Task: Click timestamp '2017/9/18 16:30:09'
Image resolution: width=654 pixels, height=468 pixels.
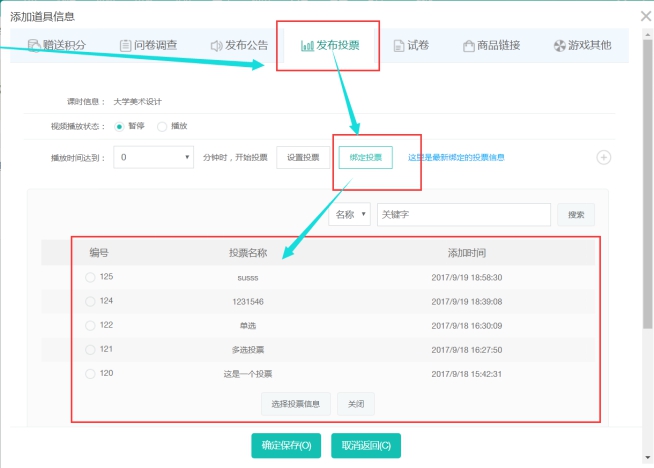Action: 467,326
